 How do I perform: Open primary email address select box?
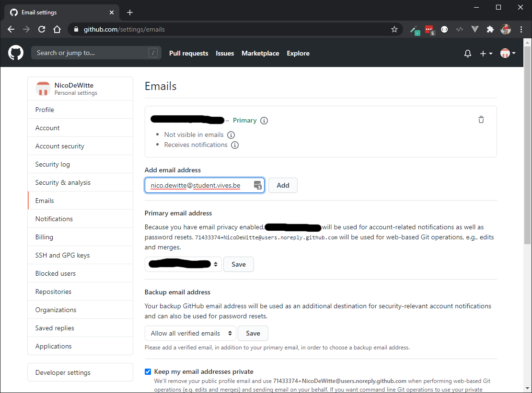[x=183, y=264]
